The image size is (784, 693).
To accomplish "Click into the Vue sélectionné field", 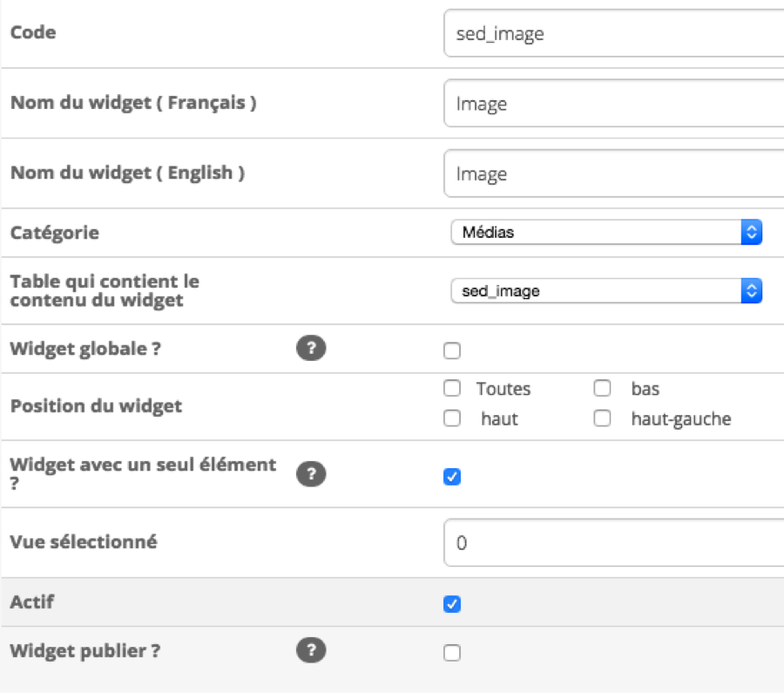I will (x=614, y=542).
